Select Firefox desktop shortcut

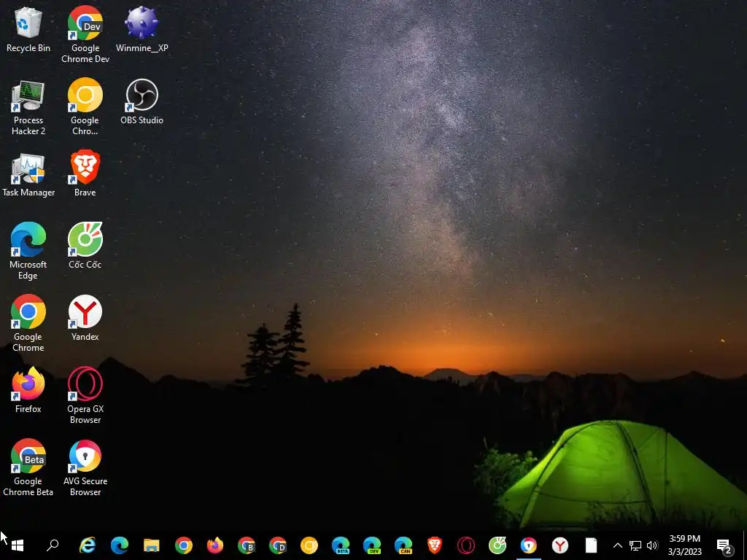click(28, 390)
